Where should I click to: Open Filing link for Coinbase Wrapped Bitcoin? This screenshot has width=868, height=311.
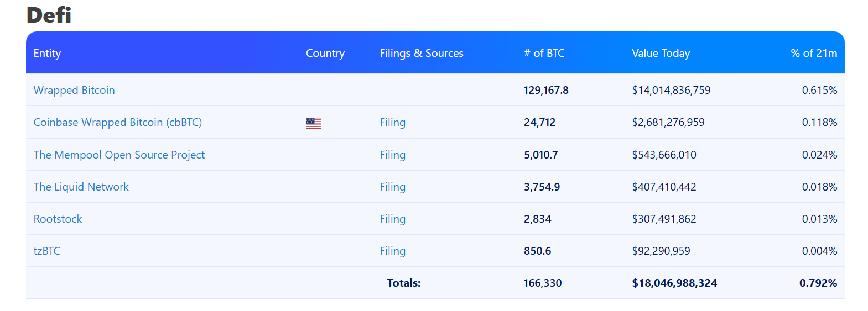tap(392, 122)
